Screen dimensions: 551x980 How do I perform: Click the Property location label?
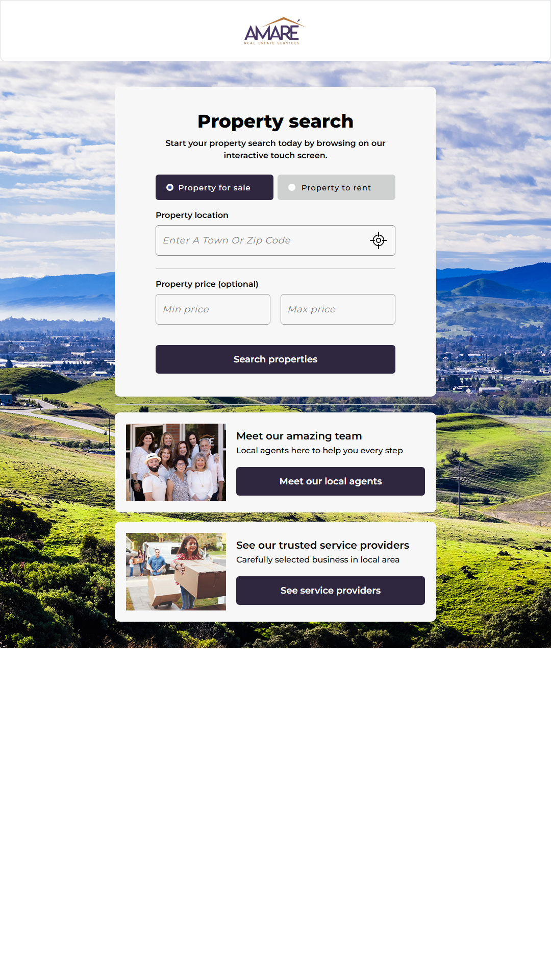[192, 215]
